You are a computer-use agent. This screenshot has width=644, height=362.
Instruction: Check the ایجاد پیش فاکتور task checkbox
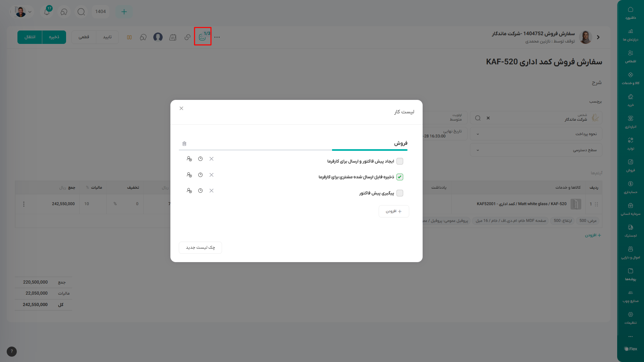point(399,161)
